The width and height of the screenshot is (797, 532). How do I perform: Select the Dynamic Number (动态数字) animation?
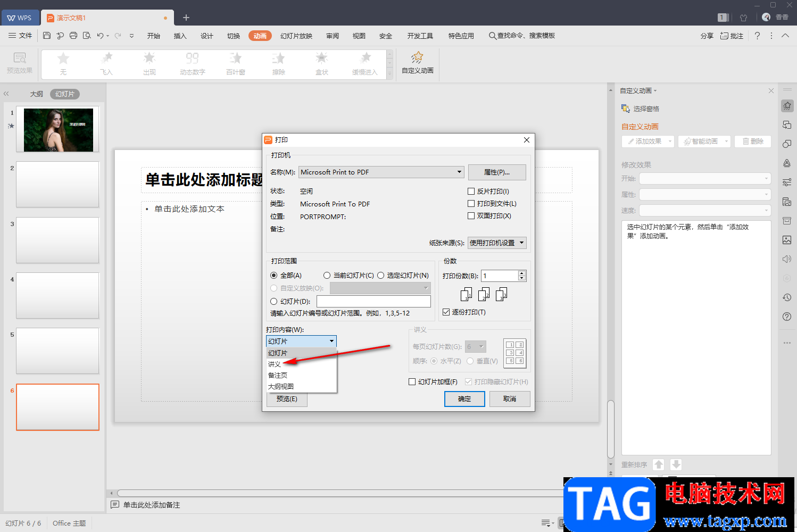(193, 64)
